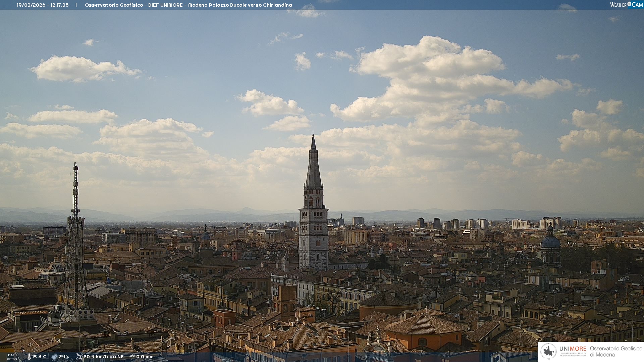
Task: Click the blue church dome on right
Action: click(550, 241)
